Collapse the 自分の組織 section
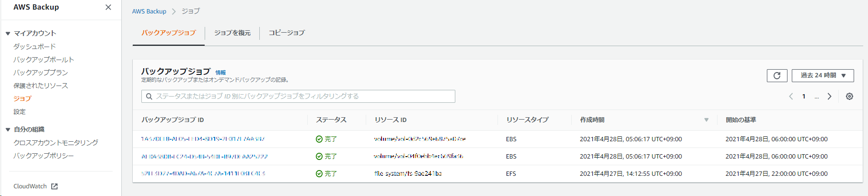This screenshot has width=868, height=196. (8, 130)
